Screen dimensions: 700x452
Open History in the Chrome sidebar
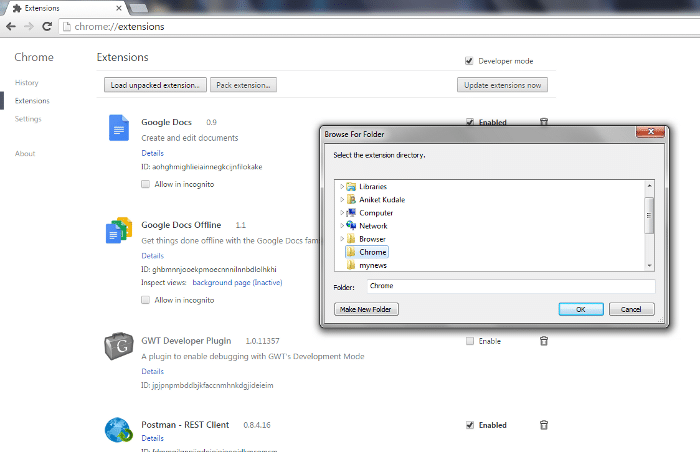click(26, 83)
